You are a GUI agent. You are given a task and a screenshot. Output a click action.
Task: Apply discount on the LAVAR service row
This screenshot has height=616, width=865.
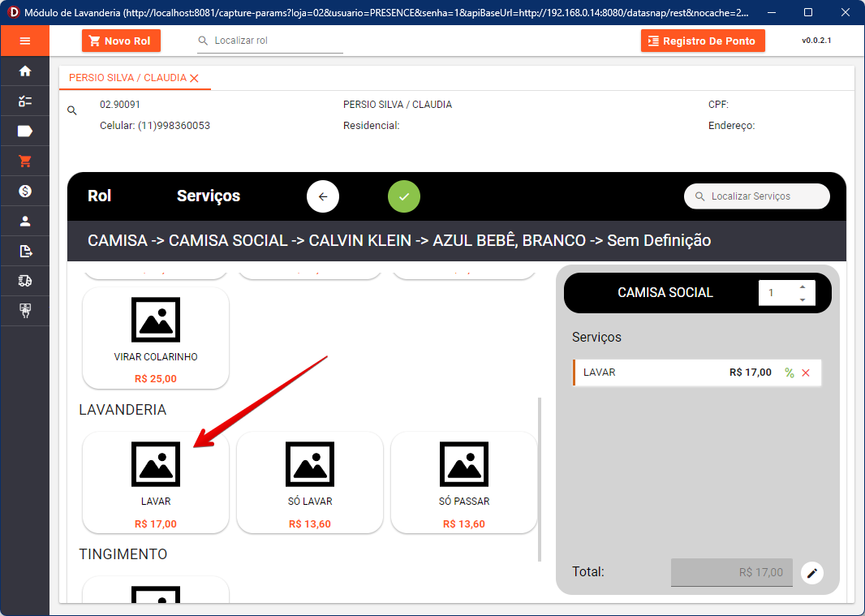coord(790,373)
